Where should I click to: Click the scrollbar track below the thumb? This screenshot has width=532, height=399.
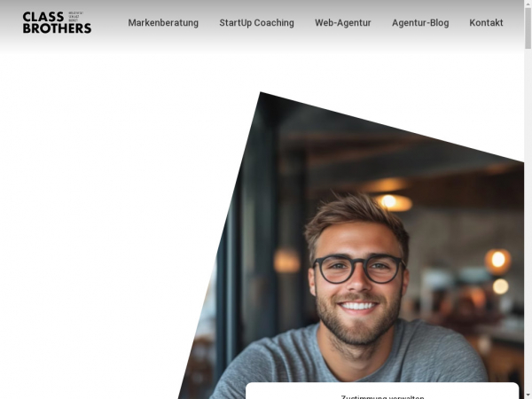pyautogui.click(x=528, y=221)
